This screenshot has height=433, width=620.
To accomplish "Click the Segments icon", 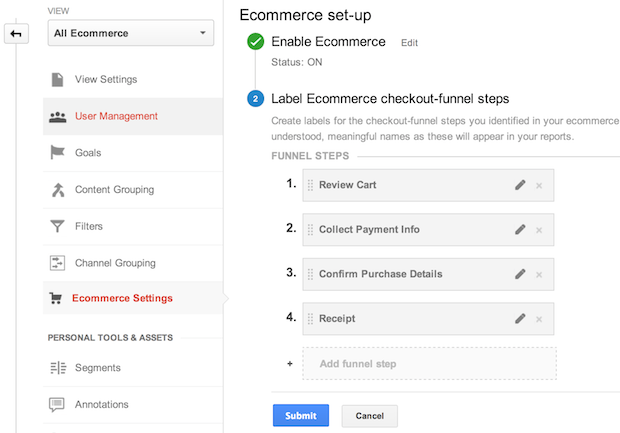I will point(57,368).
